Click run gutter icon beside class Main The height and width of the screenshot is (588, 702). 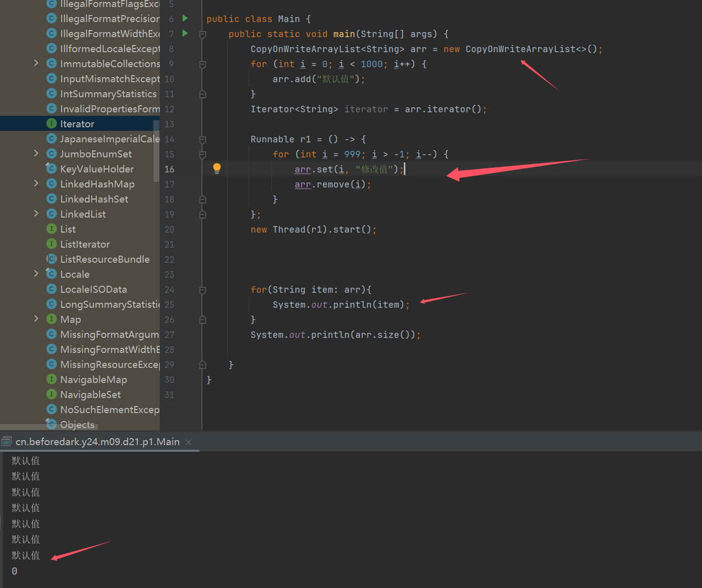(185, 19)
